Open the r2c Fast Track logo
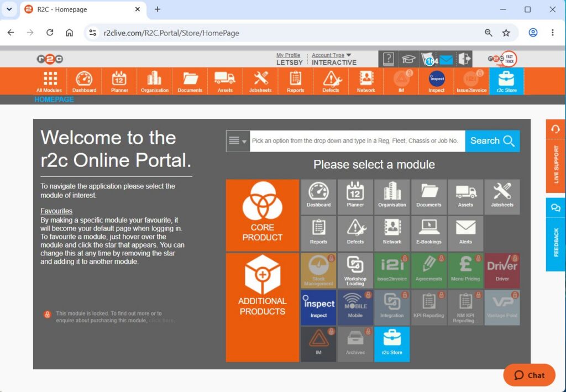This screenshot has height=392, width=566. point(502,59)
